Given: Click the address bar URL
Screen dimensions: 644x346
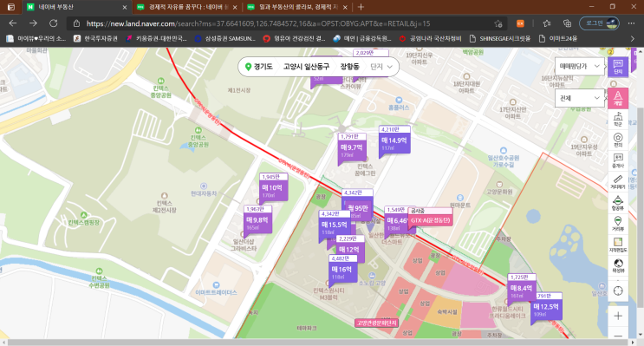Looking at the screenshot, I should 258,23.
